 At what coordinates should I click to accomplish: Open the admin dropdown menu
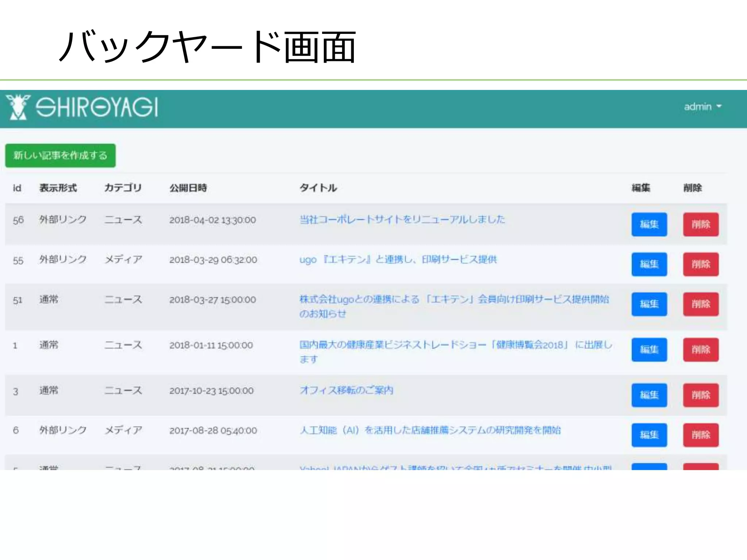703,106
